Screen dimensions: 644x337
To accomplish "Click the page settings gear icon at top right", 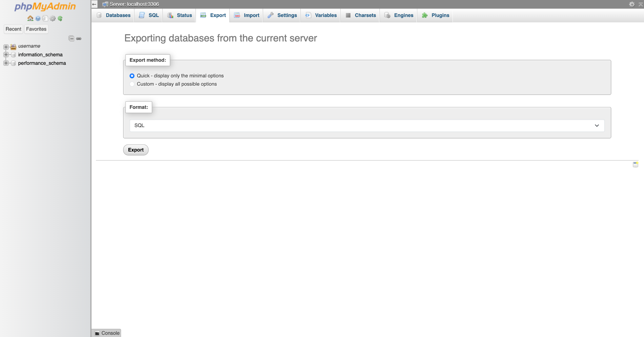I will tap(632, 4).
